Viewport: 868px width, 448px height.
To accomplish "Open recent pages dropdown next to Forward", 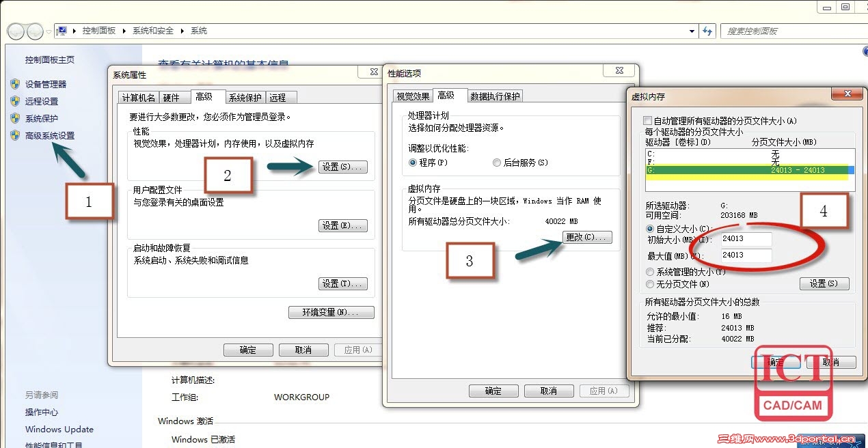I will (x=49, y=31).
